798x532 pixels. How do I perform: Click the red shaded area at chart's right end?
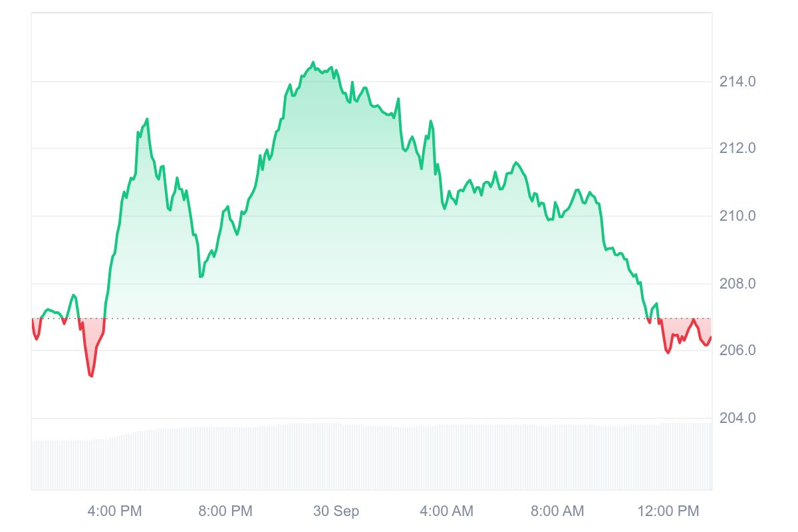(685, 328)
